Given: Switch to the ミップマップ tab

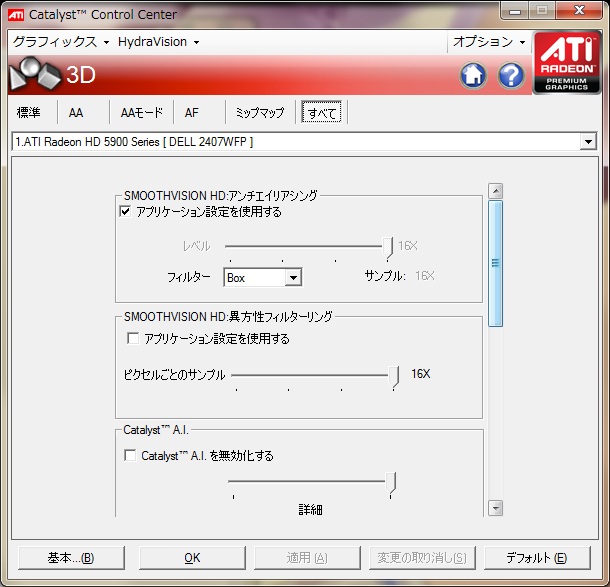Looking at the screenshot, I should pos(260,112).
